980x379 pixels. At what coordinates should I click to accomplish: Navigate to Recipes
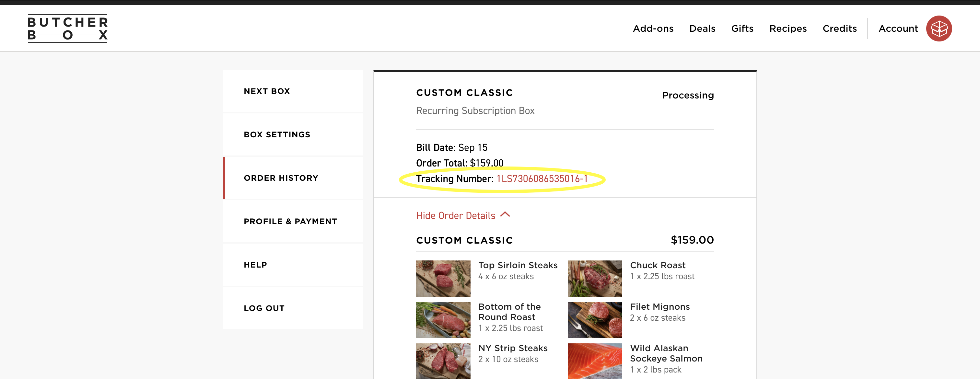coord(787,29)
